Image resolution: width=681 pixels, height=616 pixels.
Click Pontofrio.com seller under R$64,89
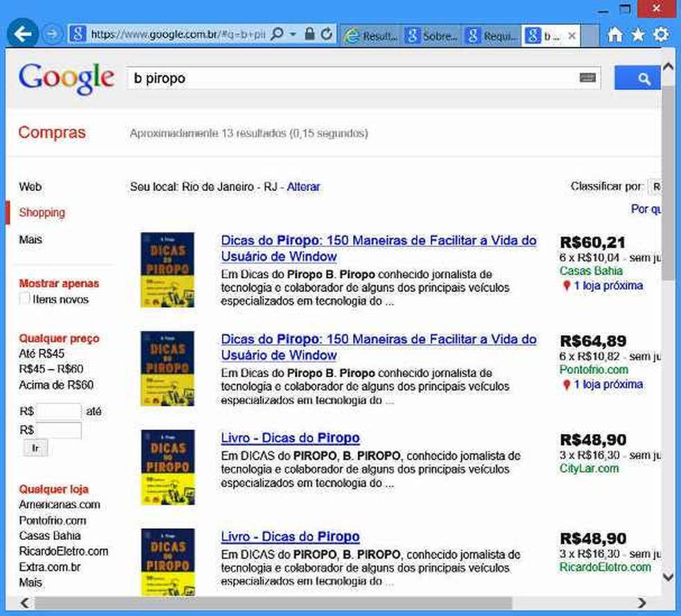pyautogui.click(x=594, y=369)
